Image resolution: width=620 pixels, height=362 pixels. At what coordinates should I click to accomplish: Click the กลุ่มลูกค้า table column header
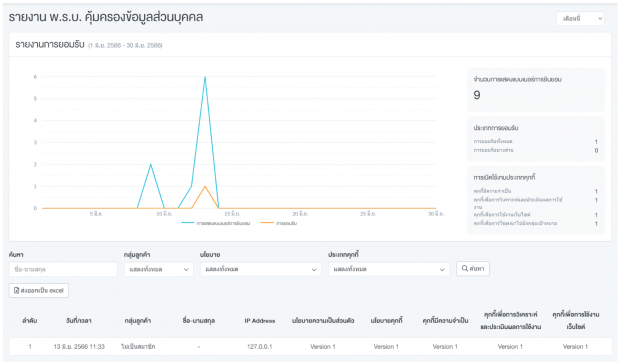coord(138,321)
